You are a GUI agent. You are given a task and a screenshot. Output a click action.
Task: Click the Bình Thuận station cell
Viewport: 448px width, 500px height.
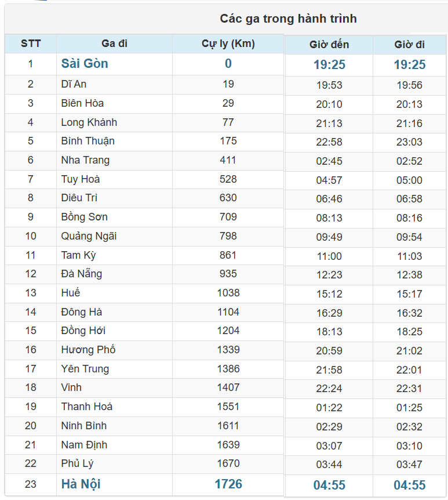click(88, 141)
